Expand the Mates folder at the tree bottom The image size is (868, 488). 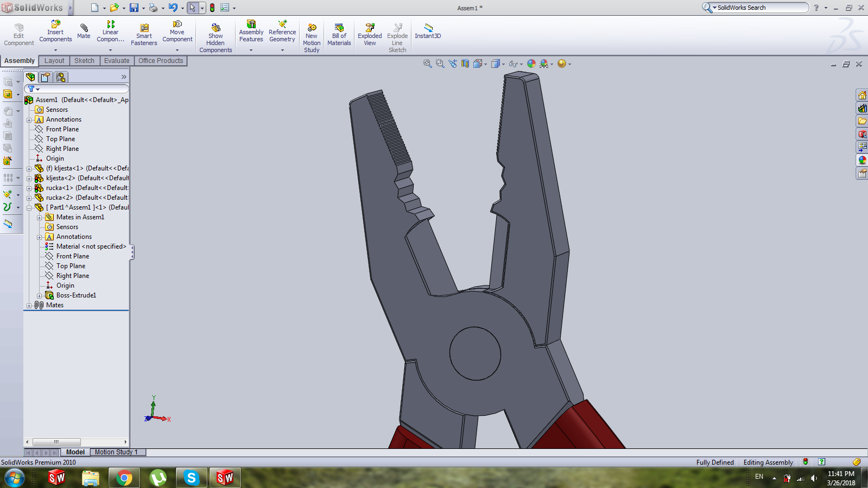point(29,306)
